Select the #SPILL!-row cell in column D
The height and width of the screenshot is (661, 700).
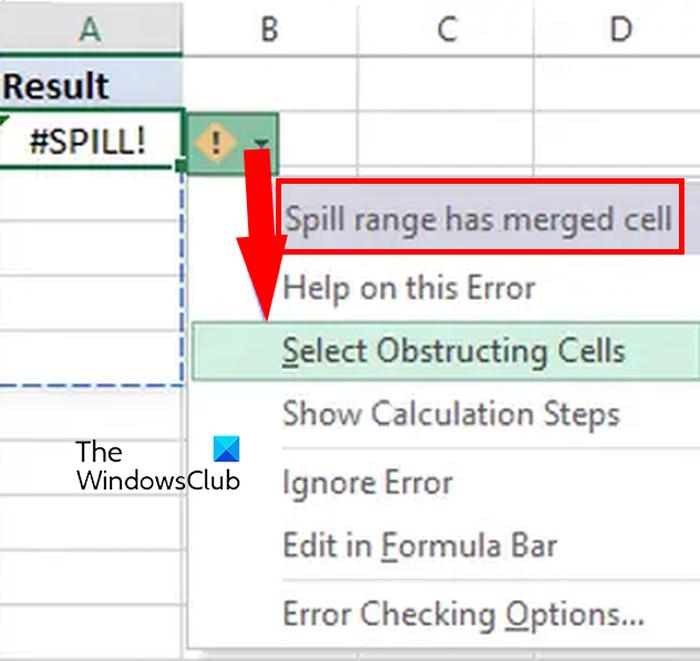(x=620, y=142)
